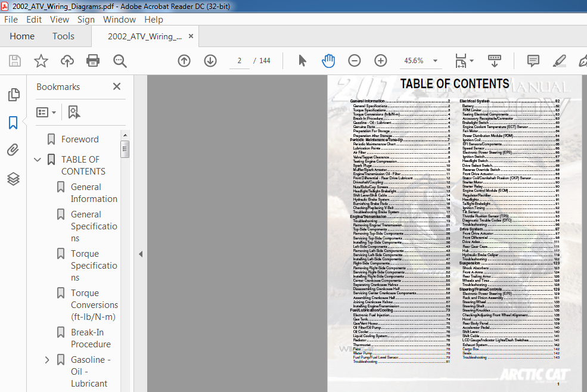Go to previous page with up arrow
Image resolution: width=587 pixels, height=392 pixels.
pyautogui.click(x=184, y=61)
